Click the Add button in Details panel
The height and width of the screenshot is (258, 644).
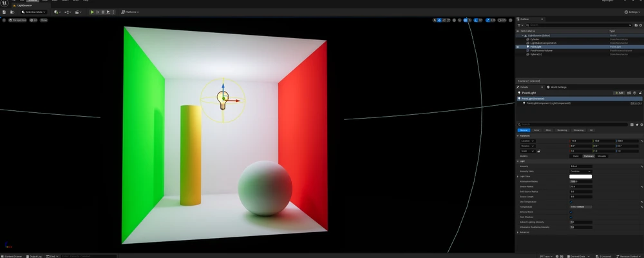619,93
